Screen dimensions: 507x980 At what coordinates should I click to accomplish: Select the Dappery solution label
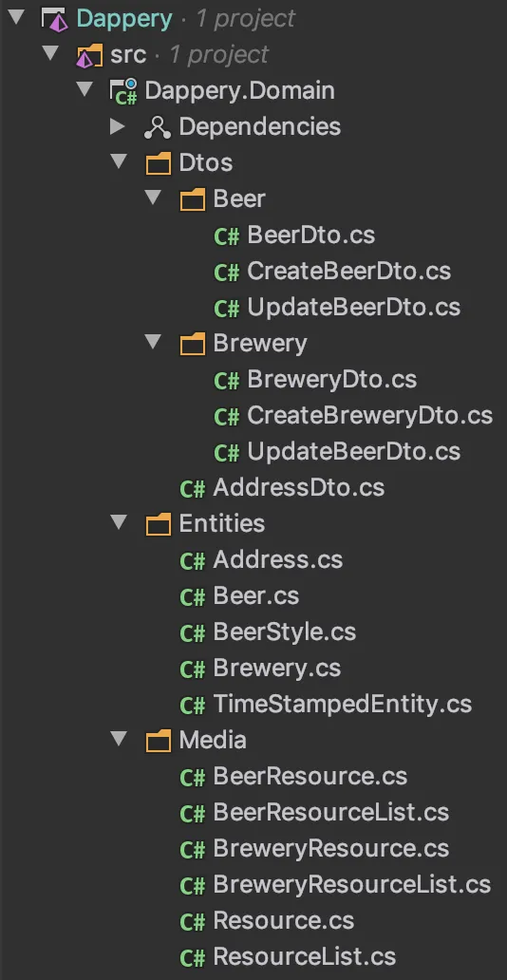124,19
